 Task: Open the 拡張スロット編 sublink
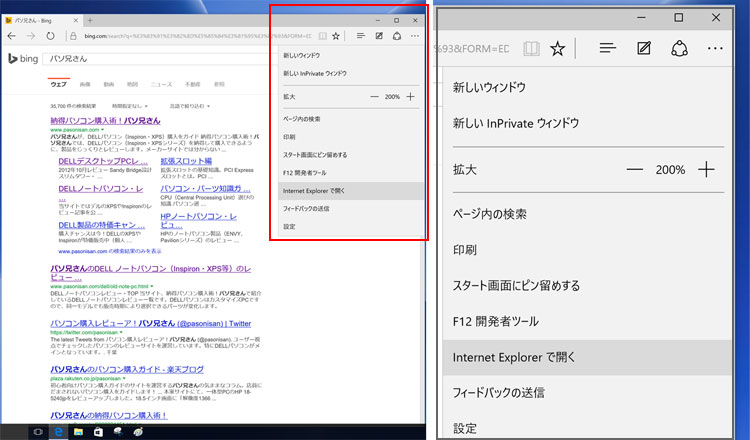coord(186,161)
